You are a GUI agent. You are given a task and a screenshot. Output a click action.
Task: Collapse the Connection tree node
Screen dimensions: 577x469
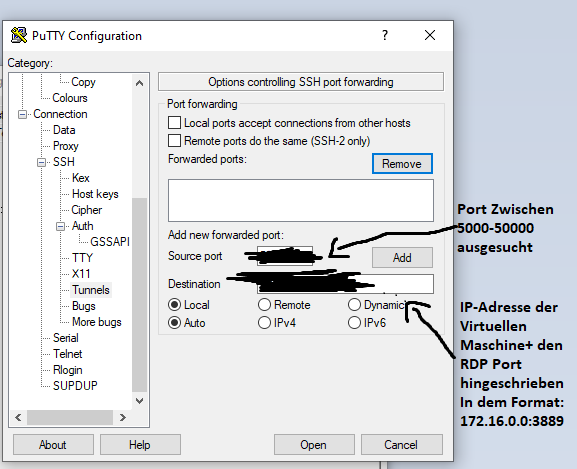point(22,114)
